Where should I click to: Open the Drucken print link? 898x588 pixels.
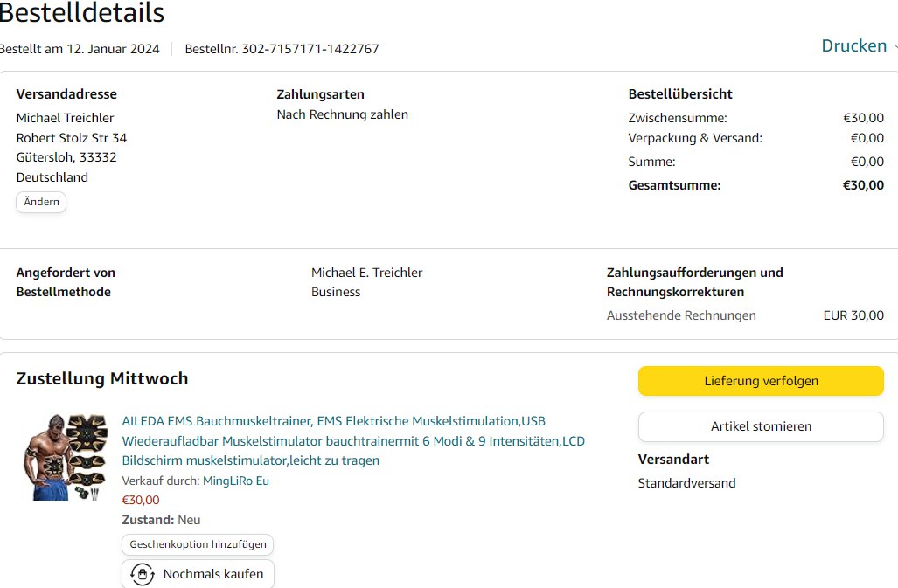853,46
